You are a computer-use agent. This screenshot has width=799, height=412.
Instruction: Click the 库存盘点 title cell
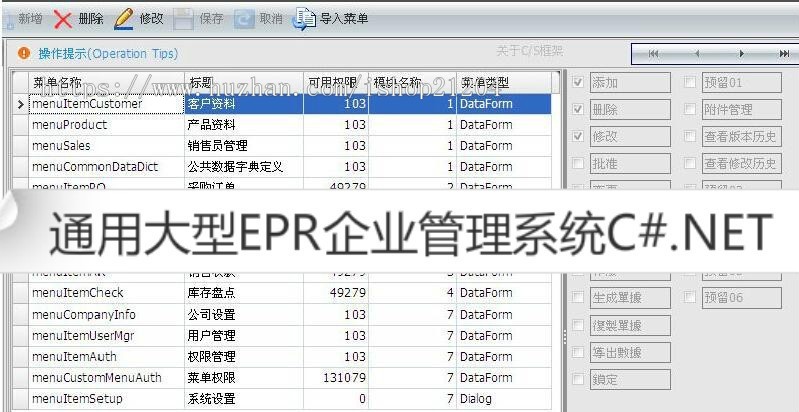point(244,293)
